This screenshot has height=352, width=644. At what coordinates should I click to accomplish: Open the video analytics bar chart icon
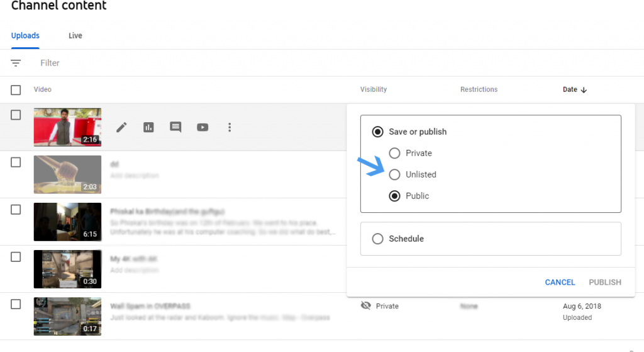(x=148, y=127)
